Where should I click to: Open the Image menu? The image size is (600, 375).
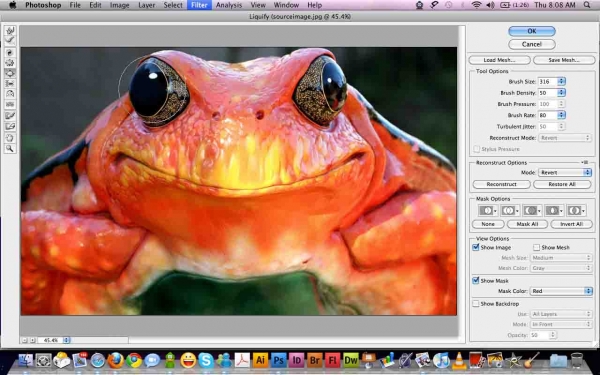click(120, 5)
